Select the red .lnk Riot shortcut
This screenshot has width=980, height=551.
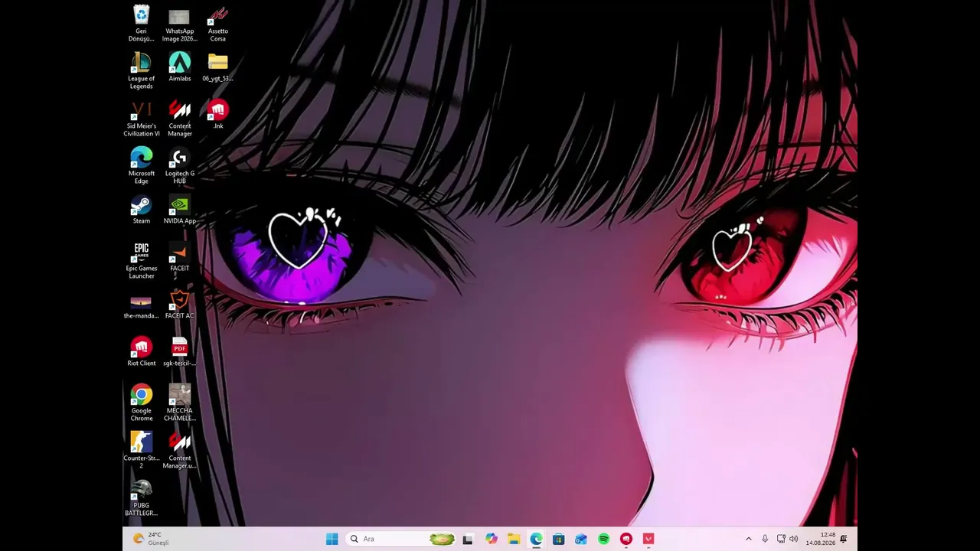[218, 115]
